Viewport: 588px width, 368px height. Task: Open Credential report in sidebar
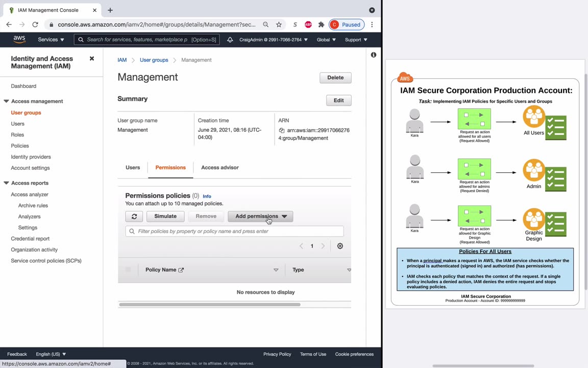pyautogui.click(x=30, y=239)
